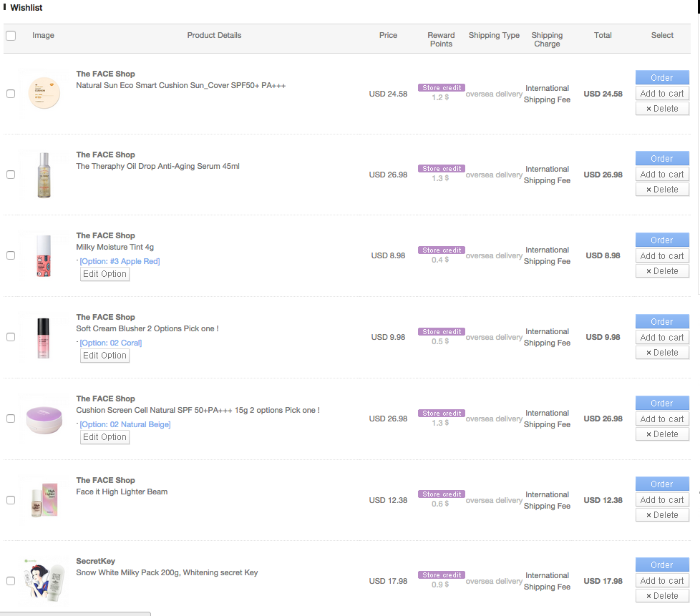Tick the Snow White Milky Pack checkbox
The height and width of the screenshot is (616, 700).
[x=11, y=581]
